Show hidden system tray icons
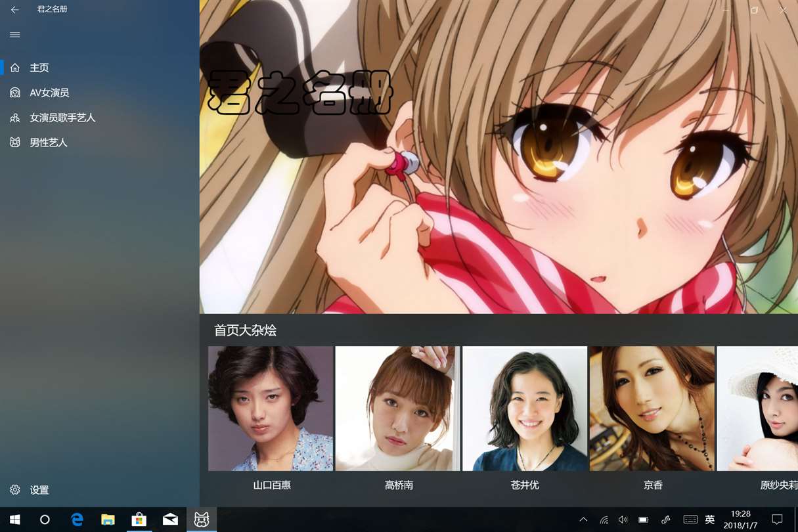Image resolution: width=798 pixels, height=532 pixels. point(583,520)
